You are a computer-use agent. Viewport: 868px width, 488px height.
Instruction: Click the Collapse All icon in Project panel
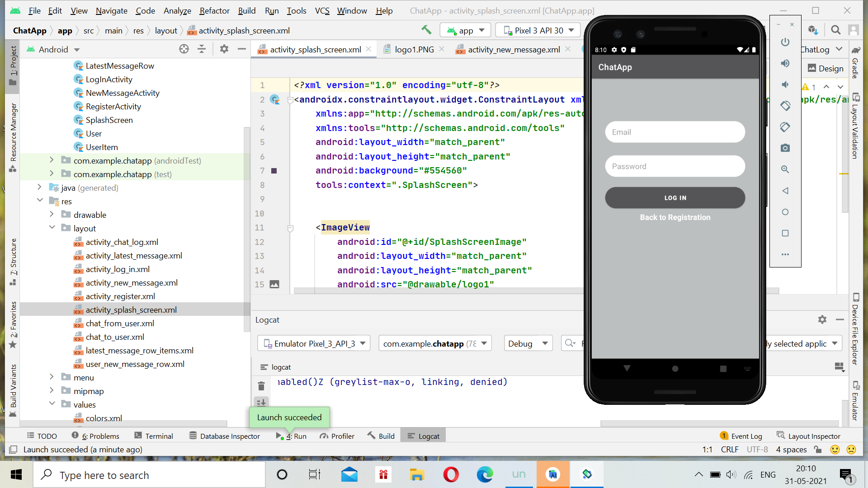coord(202,49)
